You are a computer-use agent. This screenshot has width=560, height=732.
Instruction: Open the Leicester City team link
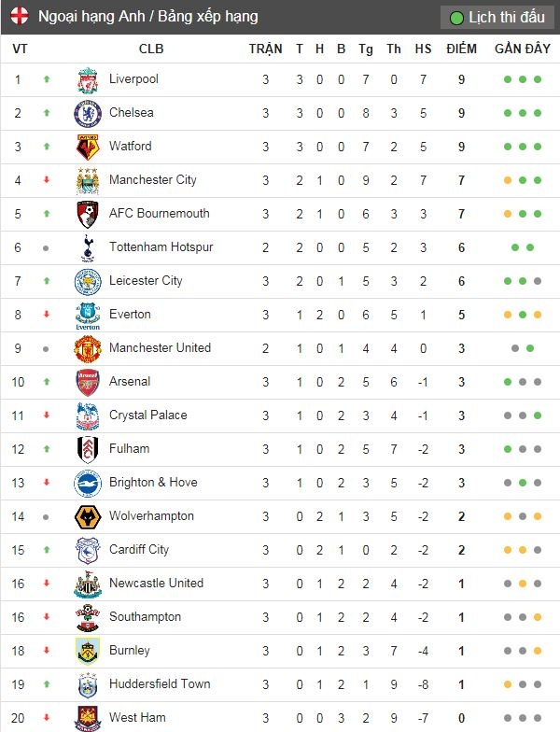tap(146, 280)
